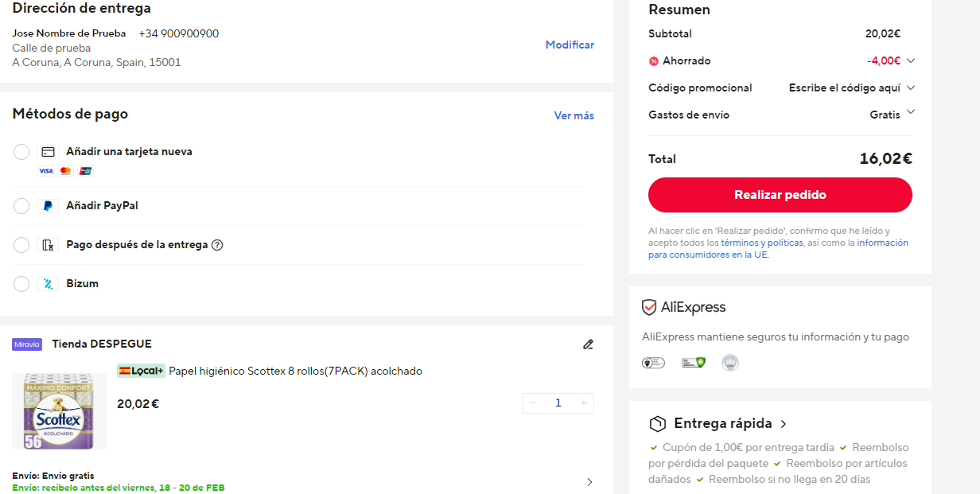
Task: Click the Entrega rápida box icon
Action: [657, 423]
